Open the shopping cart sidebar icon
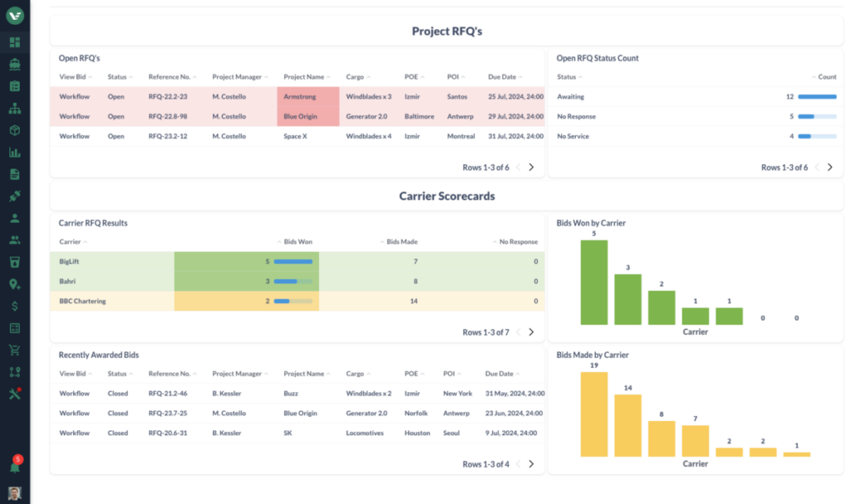The height and width of the screenshot is (504, 851). tap(15, 350)
